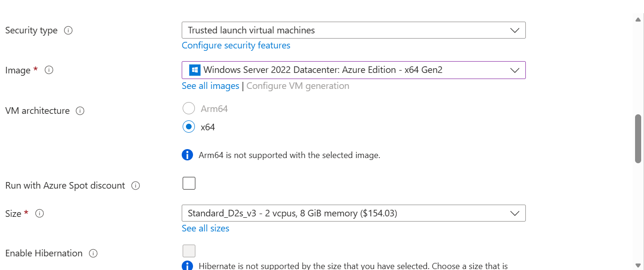Click blue info icon for Arm64 message
The height and width of the screenshot is (270, 644).
click(x=187, y=155)
